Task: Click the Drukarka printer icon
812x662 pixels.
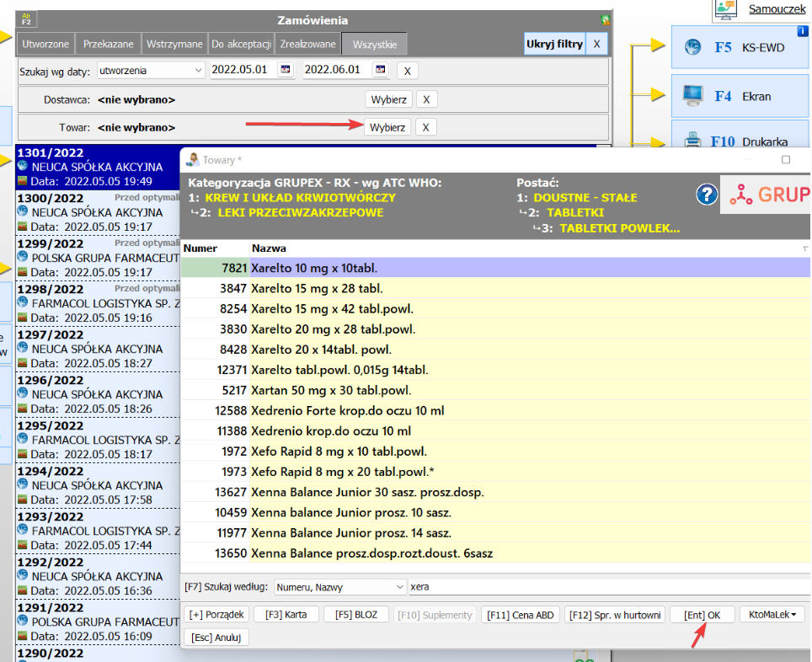Action: click(x=692, y=140)
